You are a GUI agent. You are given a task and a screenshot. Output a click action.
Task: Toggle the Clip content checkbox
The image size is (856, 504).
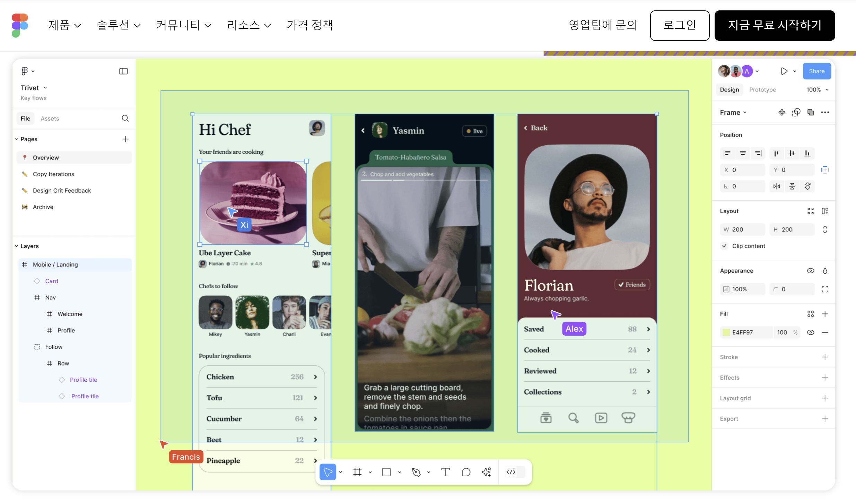tap(724, 246)
